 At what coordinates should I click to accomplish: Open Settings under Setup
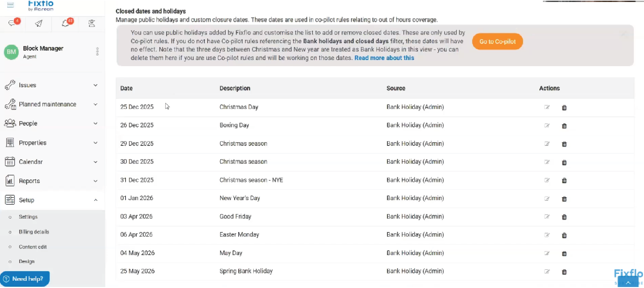(28, 217)
